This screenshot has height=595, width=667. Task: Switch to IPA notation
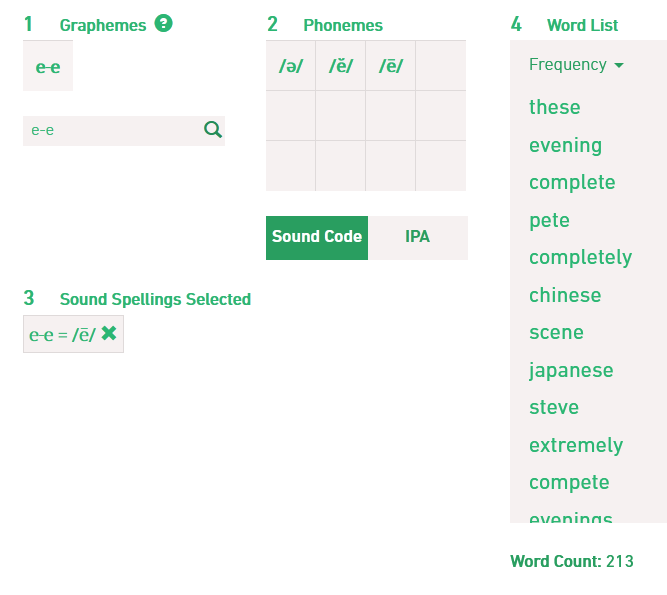pyautogui.click(x=418, y=238)
